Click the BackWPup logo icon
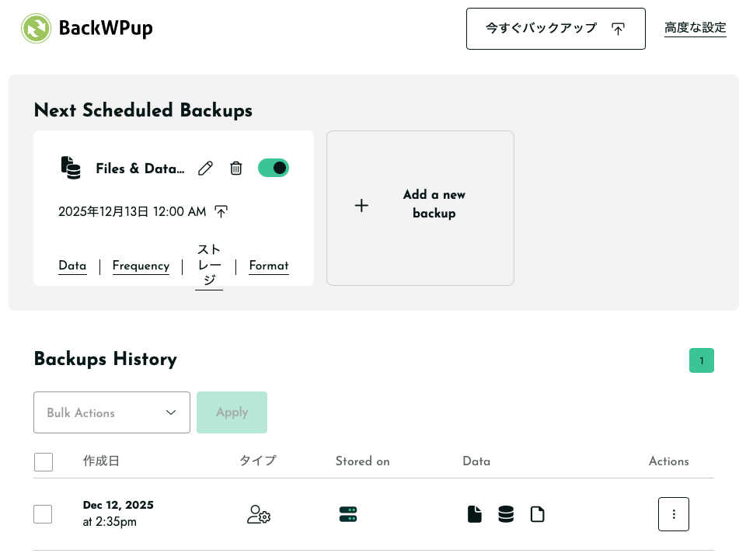The image size is (739, 560). click(36, 29)
